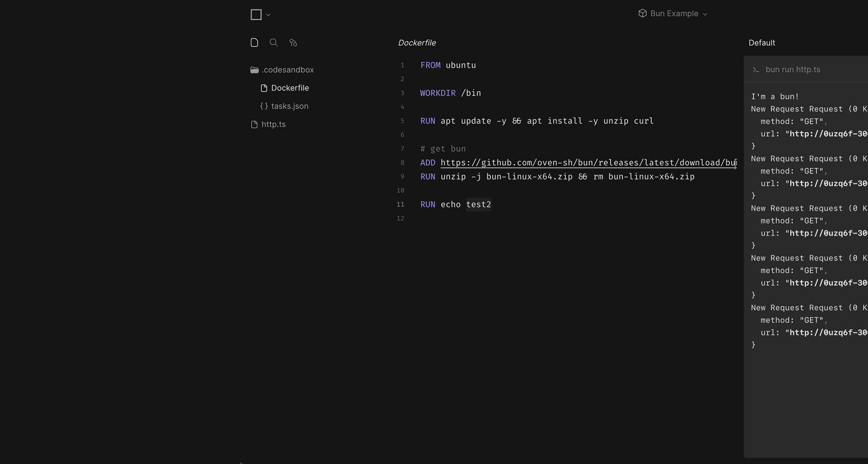Open the file explorer panel icon
The width and height of the screenshot is (868, 464).
click(255, 42)
